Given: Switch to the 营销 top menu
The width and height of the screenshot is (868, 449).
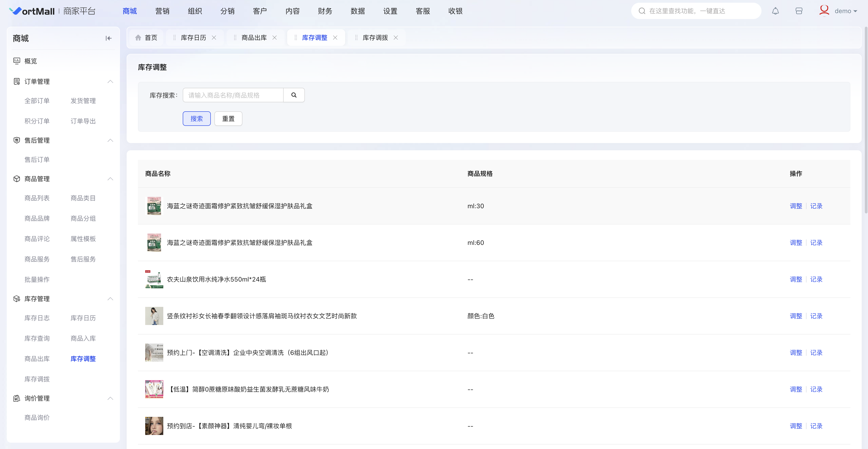Looking at the screenshot, I should click(162, 11).
